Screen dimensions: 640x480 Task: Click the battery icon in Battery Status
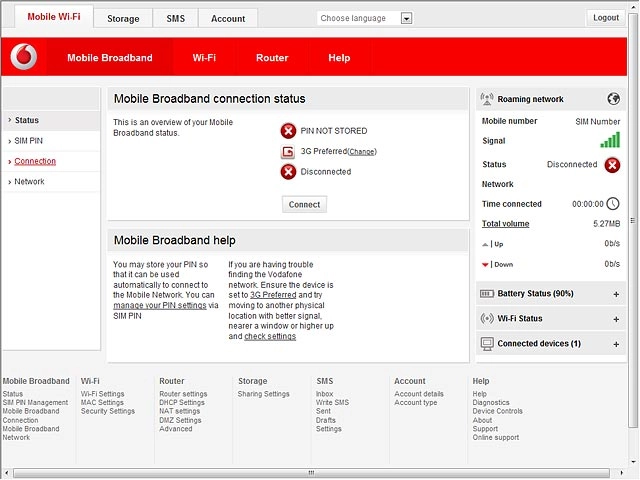click(x=487, y=294)
